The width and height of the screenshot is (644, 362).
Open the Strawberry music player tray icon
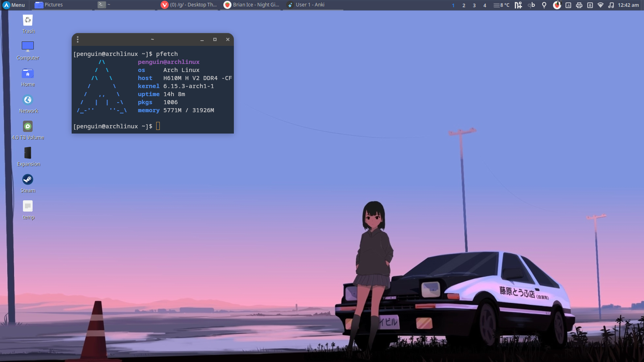point(557,5)
